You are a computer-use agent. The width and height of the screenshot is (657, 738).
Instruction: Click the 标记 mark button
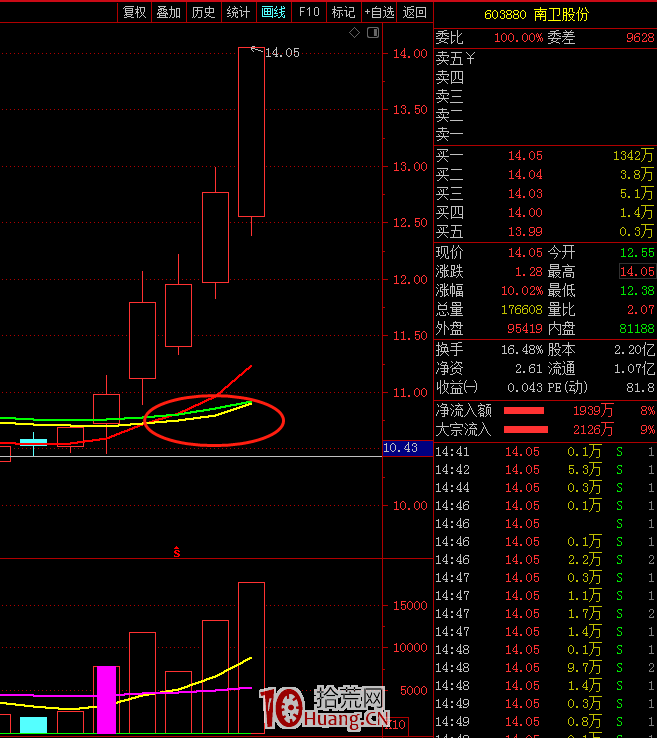click(x=344, y=12)
